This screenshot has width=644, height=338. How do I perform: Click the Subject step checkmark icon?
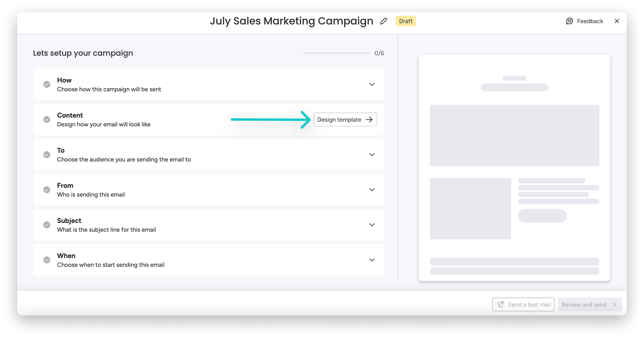pyautogui.click(x=47, y=225)
